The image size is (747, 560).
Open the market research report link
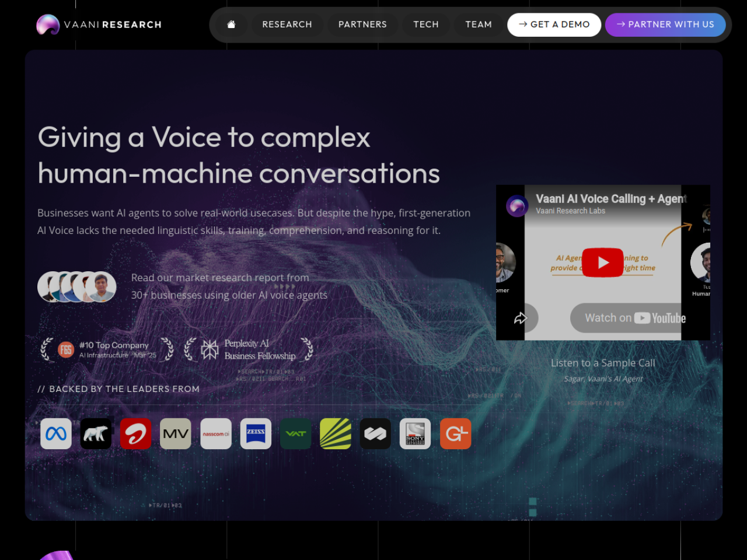[229, 286]
